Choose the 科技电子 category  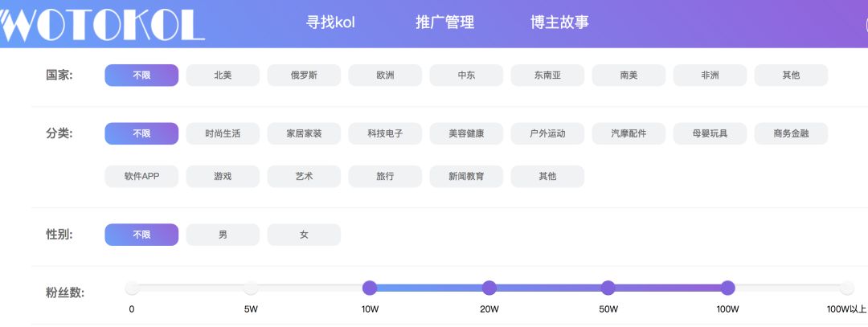tap(385, 133)
